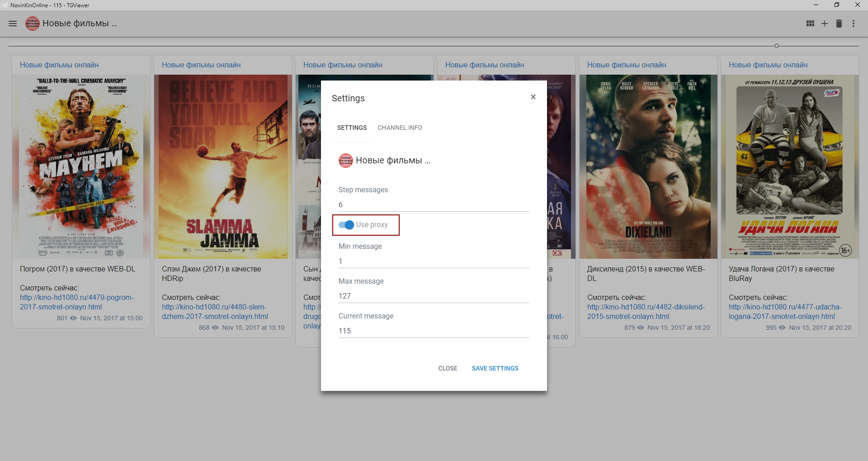Click the Погром (2017) title text

coord(78,269)
